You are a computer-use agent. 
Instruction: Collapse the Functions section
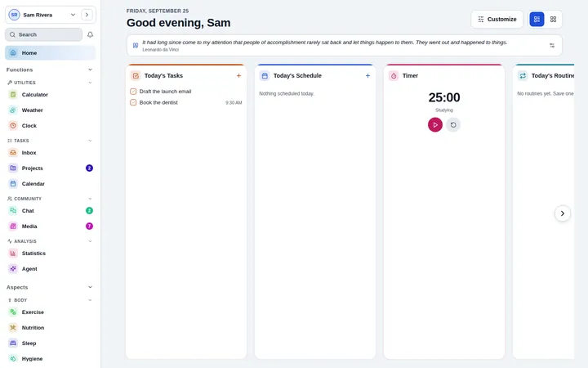[x=90, y=70]
